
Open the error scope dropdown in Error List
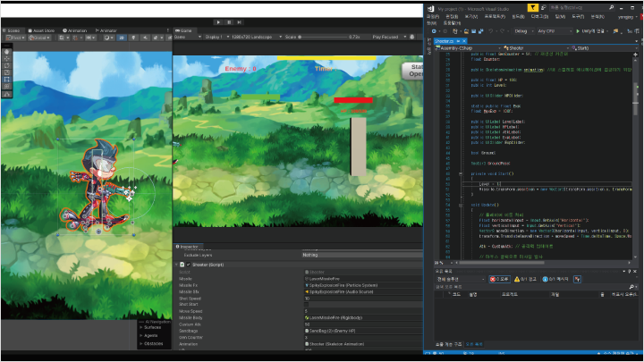coord(461,279)
